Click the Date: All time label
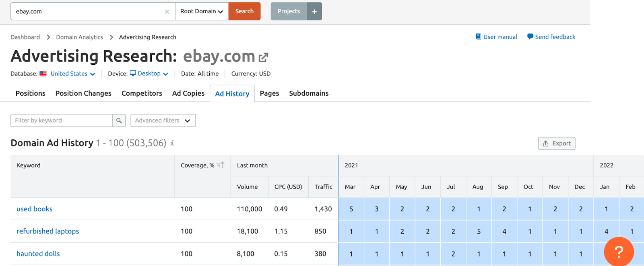Image resolution: width=644 pixels, height=266 pixels. coord(200,74)
